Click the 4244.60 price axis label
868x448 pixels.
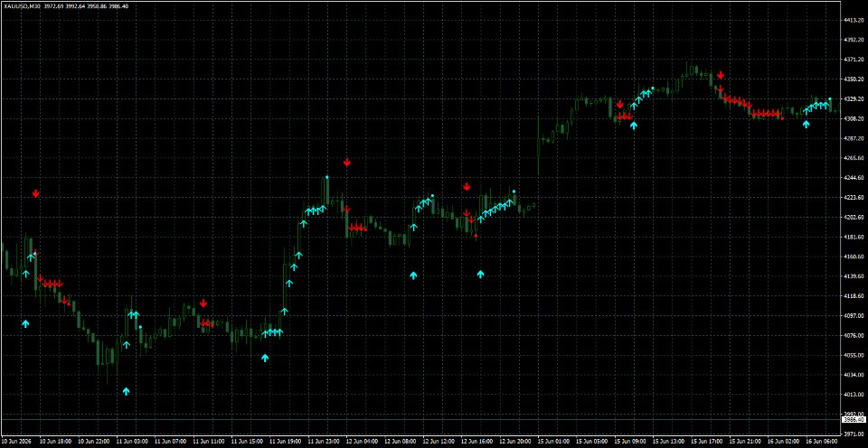pyautogui.click(x=854, y=178)
